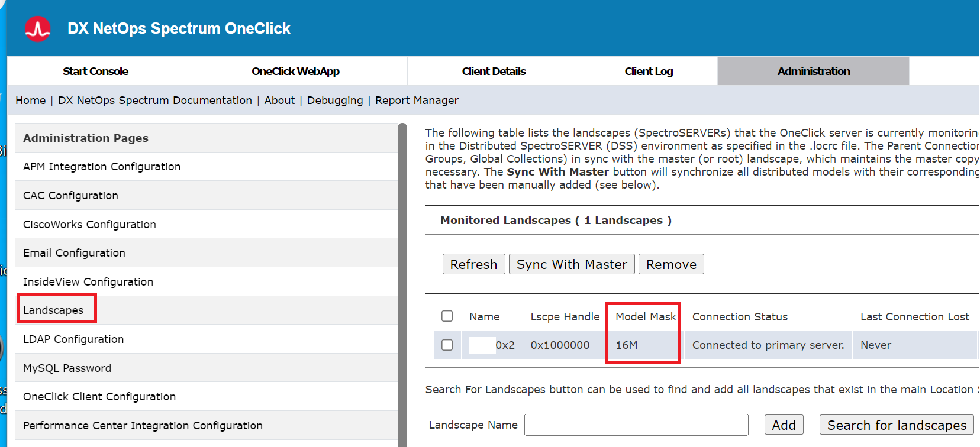Click the DX NetOps Spectrum logo icon
The image size is (980, 447).
tap(38, 28)
